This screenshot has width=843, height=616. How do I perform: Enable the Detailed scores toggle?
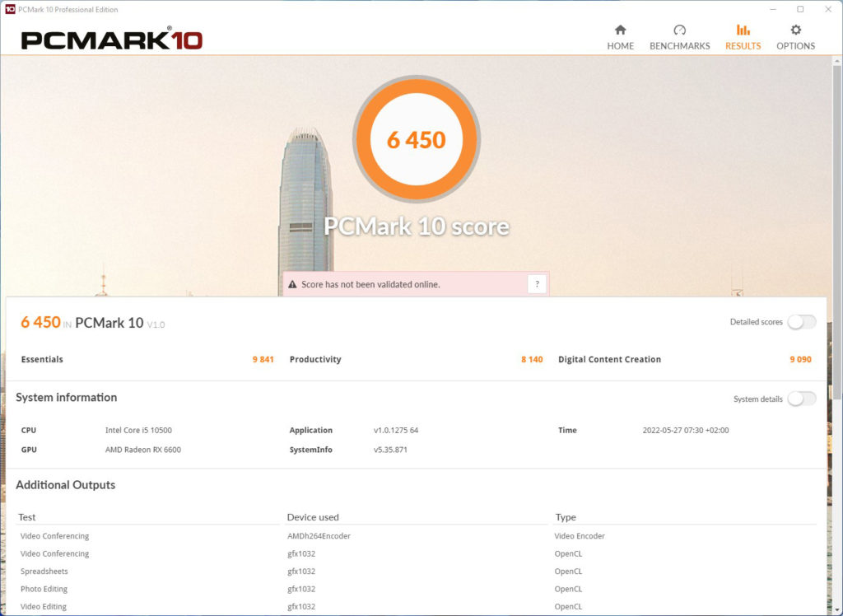click(x=801, y=322)
